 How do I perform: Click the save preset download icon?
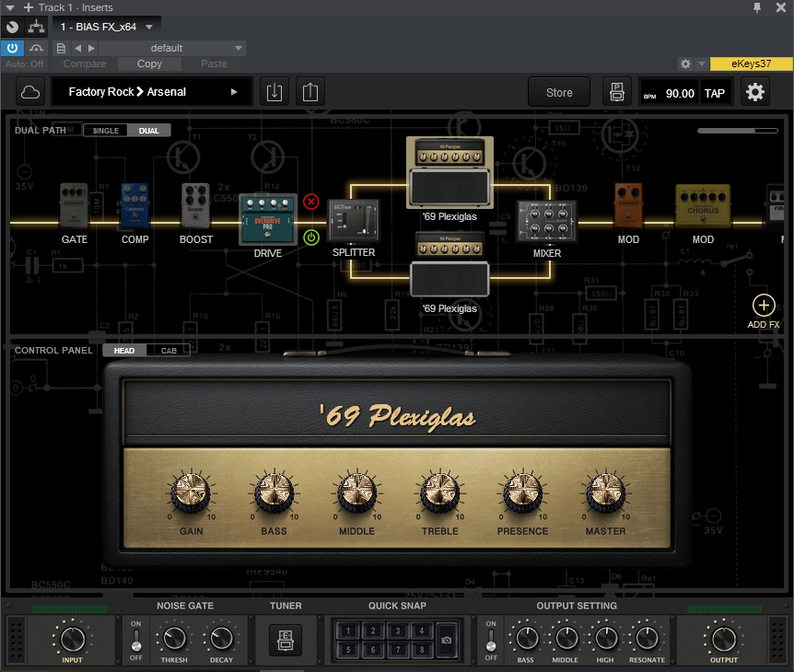pyautogui.click(x=274, y=92)
